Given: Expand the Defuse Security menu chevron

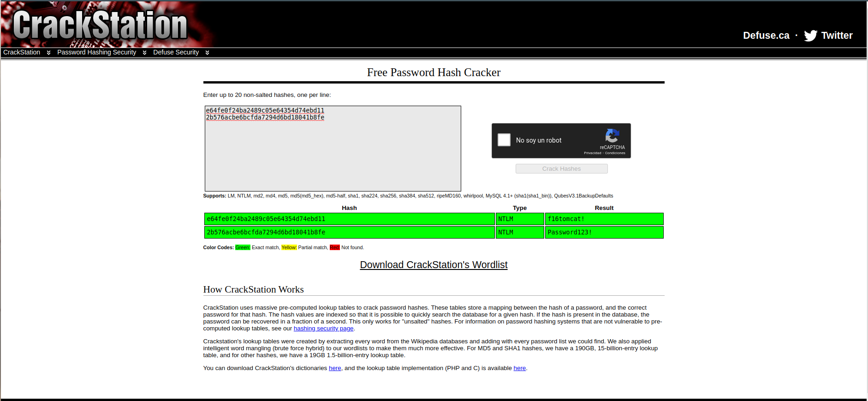Looking at the screenshot, I should [207, 53].
